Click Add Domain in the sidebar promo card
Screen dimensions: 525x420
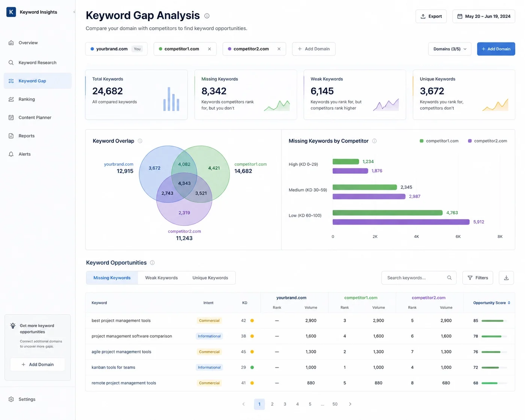coord(37,365)
